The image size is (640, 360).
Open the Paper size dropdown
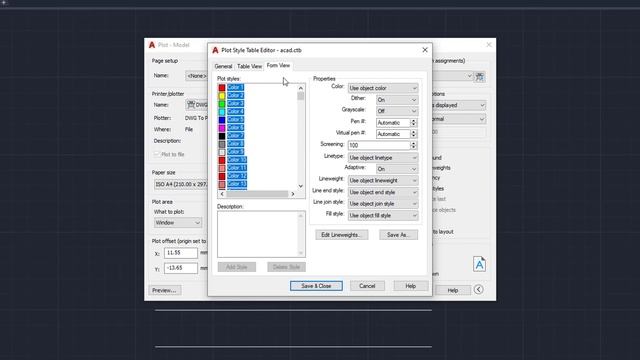[x=181, y=184]
